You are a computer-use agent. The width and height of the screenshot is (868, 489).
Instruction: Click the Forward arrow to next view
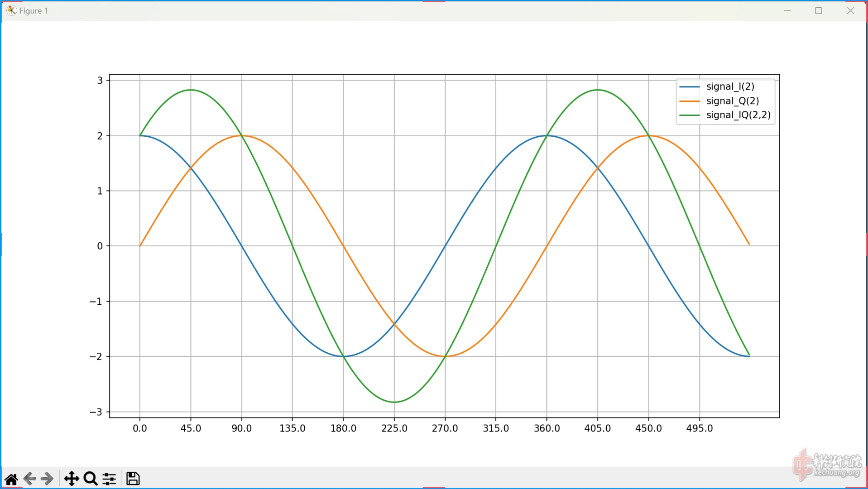coord(47,479)
